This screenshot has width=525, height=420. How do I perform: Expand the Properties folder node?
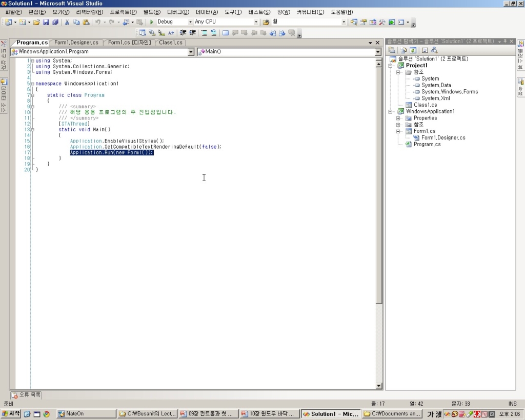point(398,118)
